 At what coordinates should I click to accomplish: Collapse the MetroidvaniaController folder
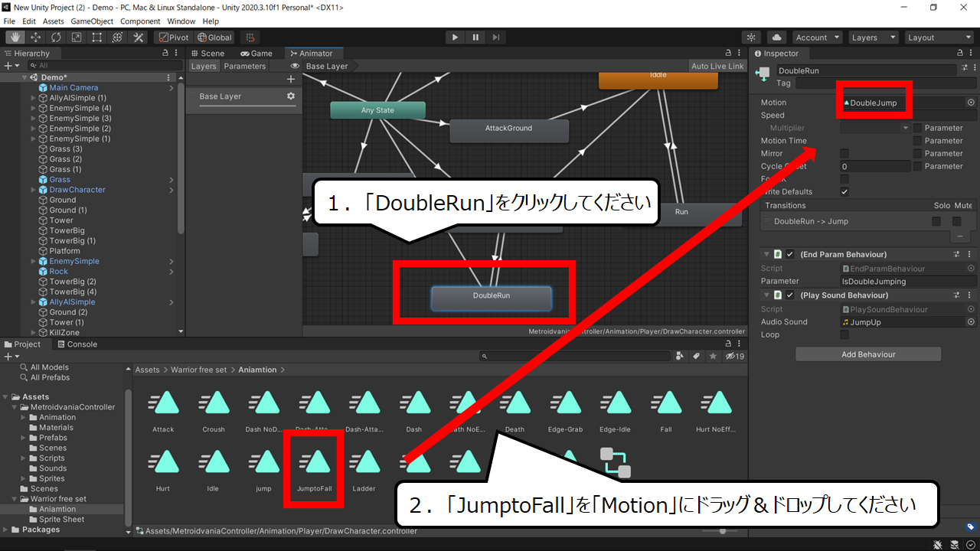tap(15, 407)
